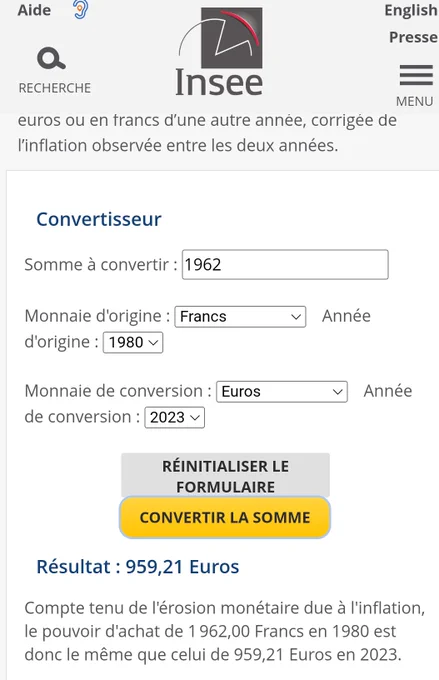
Task: Open the Presse section link
Action: 413,37
